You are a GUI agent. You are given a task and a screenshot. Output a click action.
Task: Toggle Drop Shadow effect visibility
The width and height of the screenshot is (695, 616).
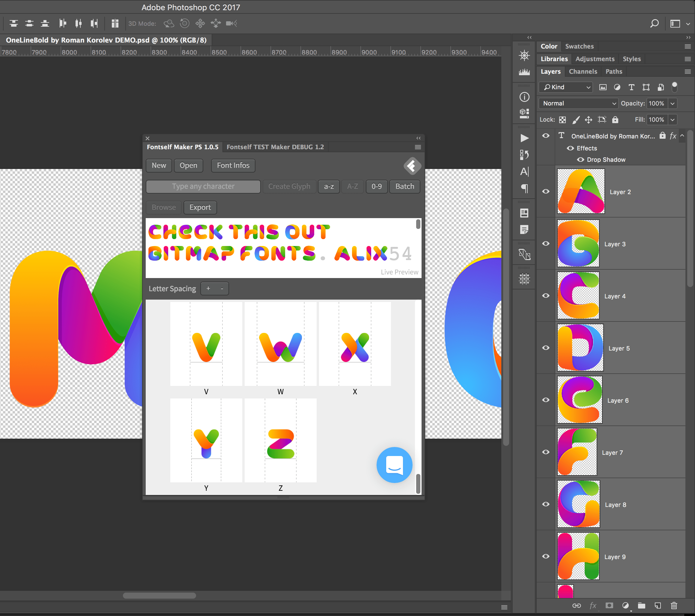(580, 160)
